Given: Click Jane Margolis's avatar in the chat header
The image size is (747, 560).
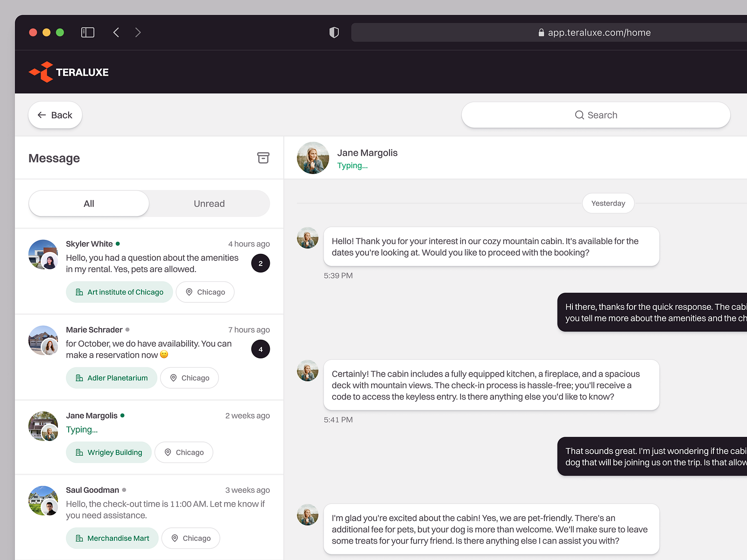Looking at the screenshot, I should click(x=313, y=158).
